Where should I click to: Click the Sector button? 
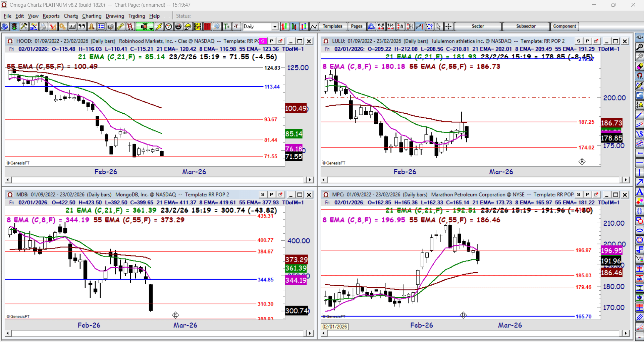[478, 26]
